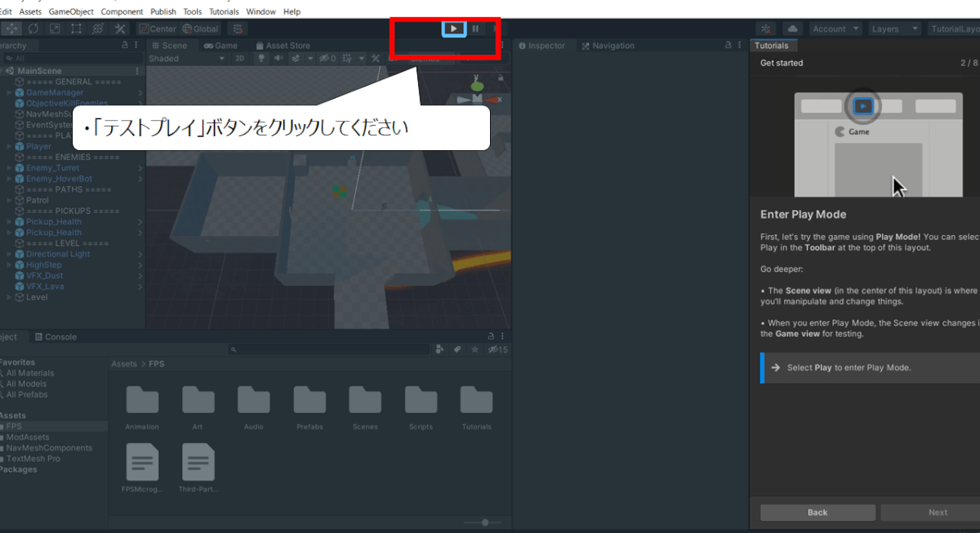
Task: Expand the Enemy_Turret object
Action: click(9, 168)
